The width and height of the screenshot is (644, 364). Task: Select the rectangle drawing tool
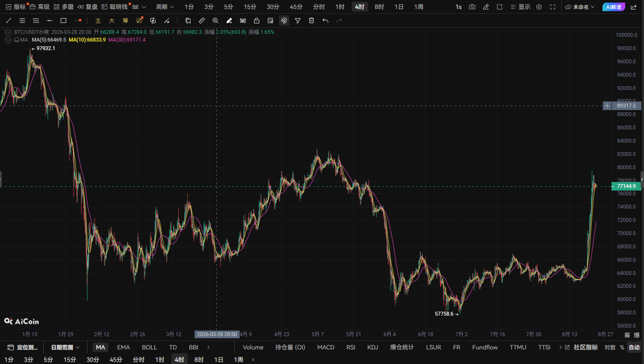pyautogui.click(x=63, y=21)
